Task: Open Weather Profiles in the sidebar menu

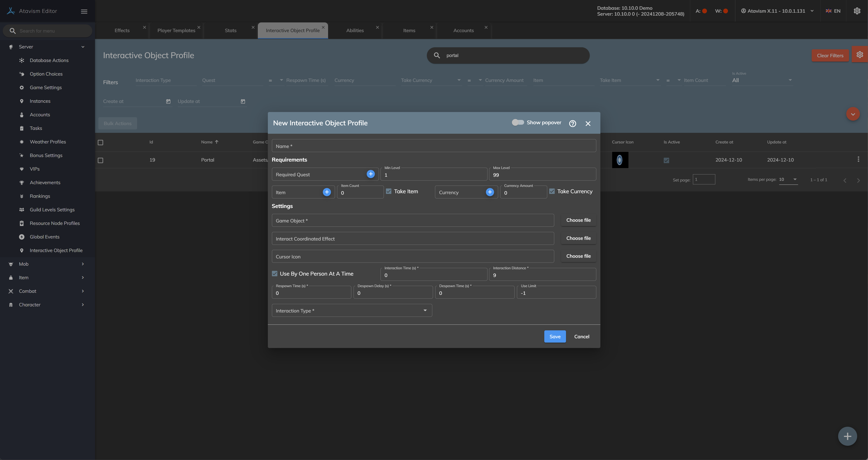Action: click(x=48, y=142)
